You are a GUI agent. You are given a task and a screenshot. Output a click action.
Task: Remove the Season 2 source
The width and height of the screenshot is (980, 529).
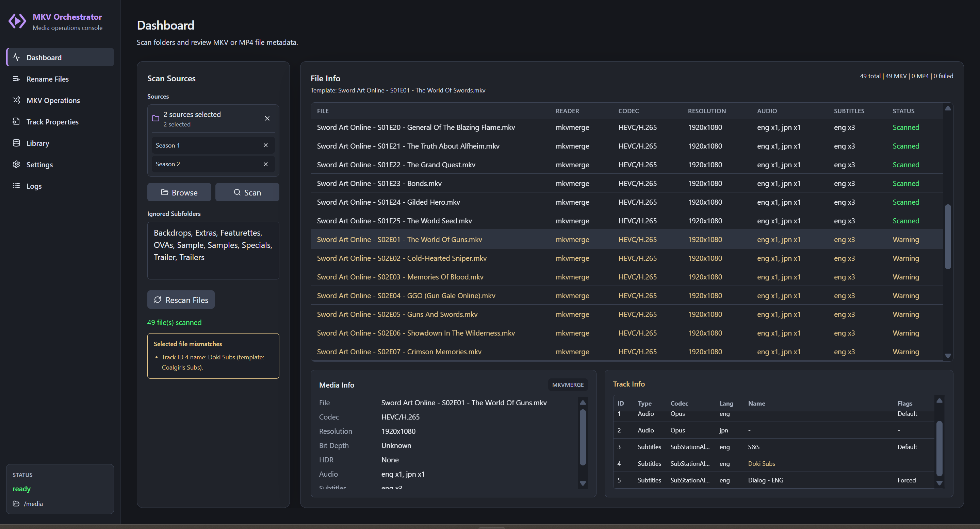pyautogui.click(x=265, y=164)
